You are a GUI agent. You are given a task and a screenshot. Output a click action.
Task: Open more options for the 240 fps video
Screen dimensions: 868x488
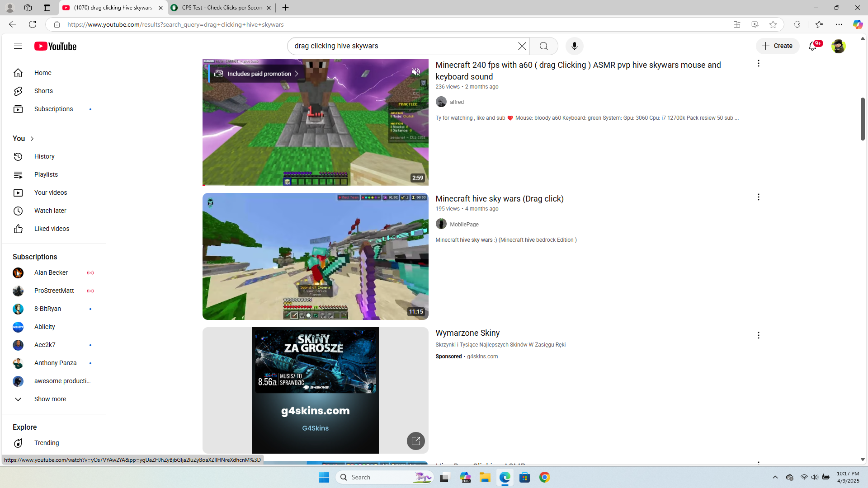click(759, 64)
